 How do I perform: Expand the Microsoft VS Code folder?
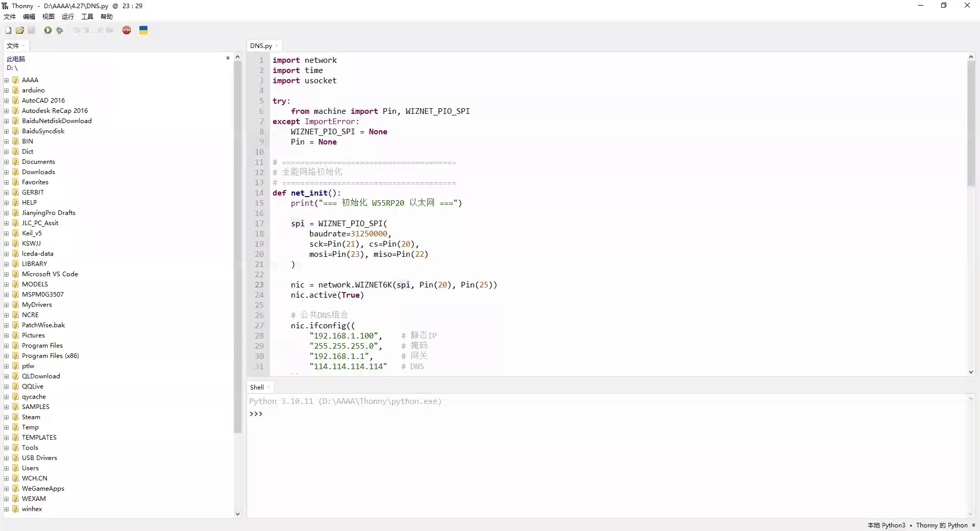7,274
